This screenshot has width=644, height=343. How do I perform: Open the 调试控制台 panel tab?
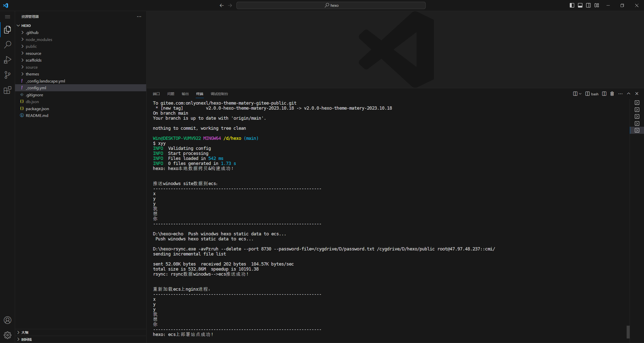tap(219, 94)
